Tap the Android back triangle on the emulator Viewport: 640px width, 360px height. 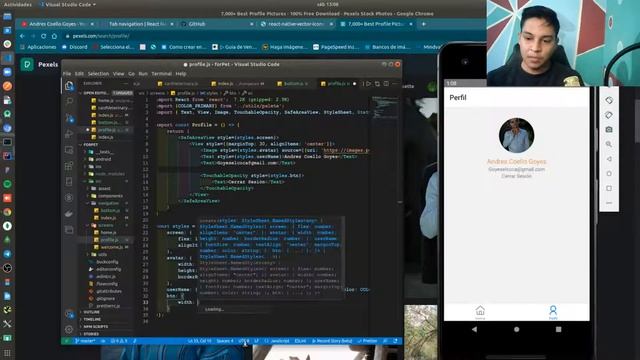pyautogui.click(x=474, y=329)
